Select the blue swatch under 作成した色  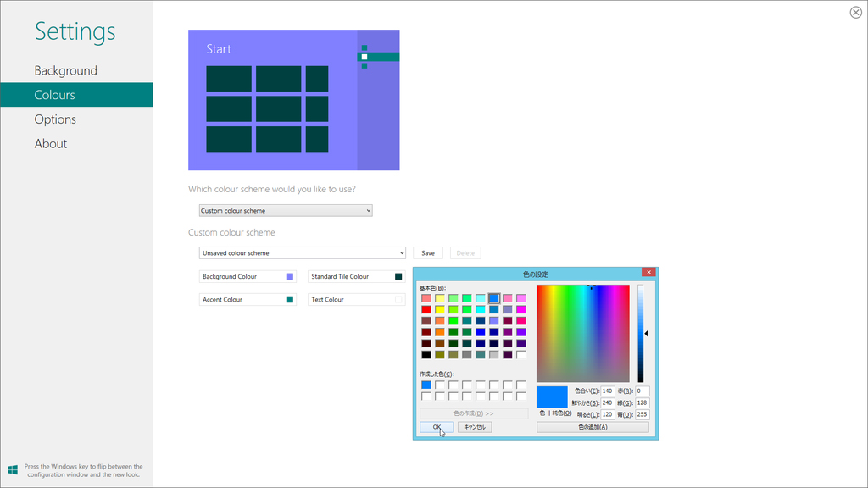tap(426, 385)
